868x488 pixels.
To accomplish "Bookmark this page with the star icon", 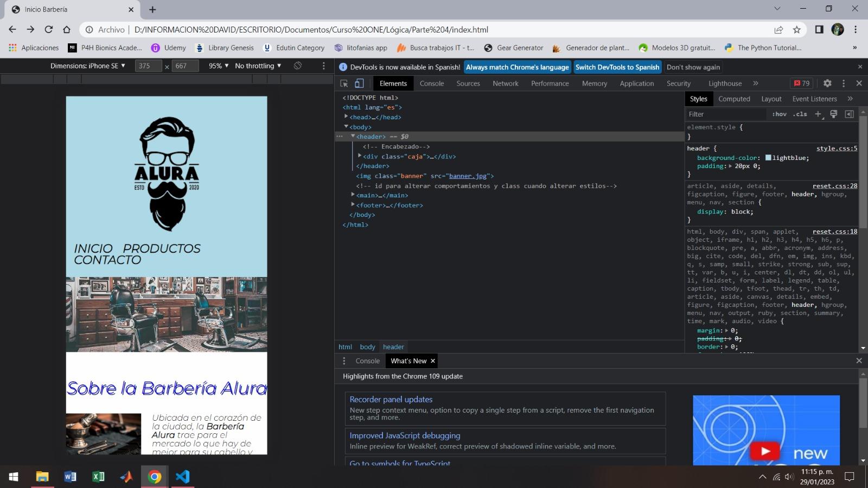I will (x=797, y=30).
